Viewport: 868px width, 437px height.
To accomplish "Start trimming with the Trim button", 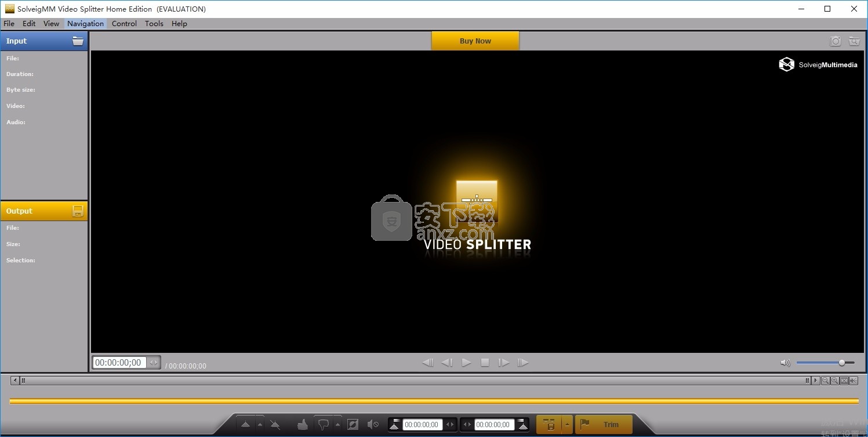I will [x=604, y=425].
